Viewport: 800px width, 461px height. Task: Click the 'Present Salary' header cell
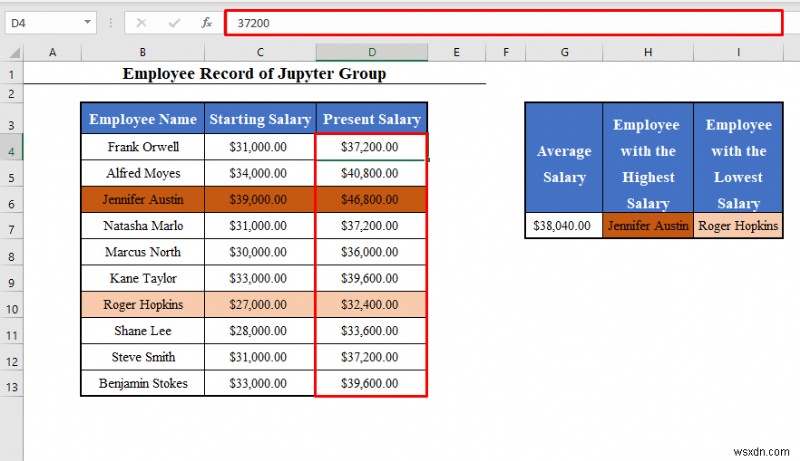[371, 119]
